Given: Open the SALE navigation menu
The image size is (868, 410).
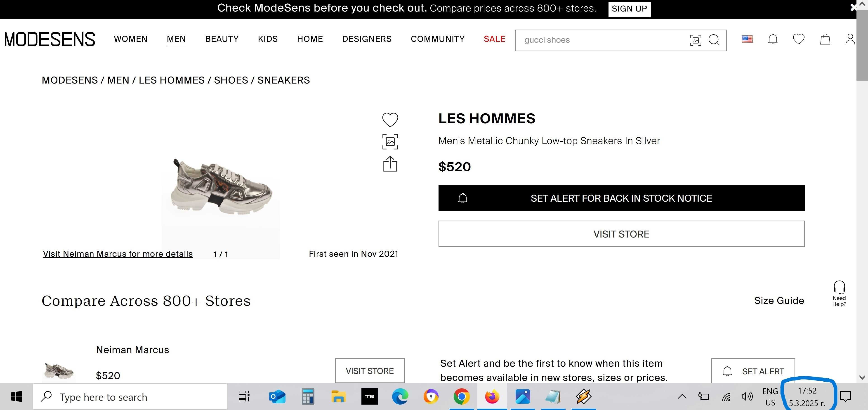Looking at the screenshot, I should pyautogui.click(x=494, y=39).
